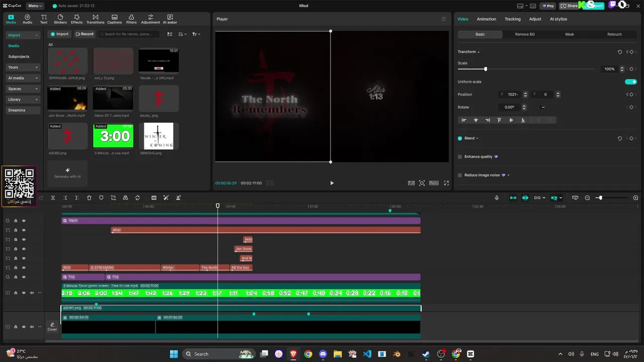Switch to the Adjust tab

tap(535, 19)
